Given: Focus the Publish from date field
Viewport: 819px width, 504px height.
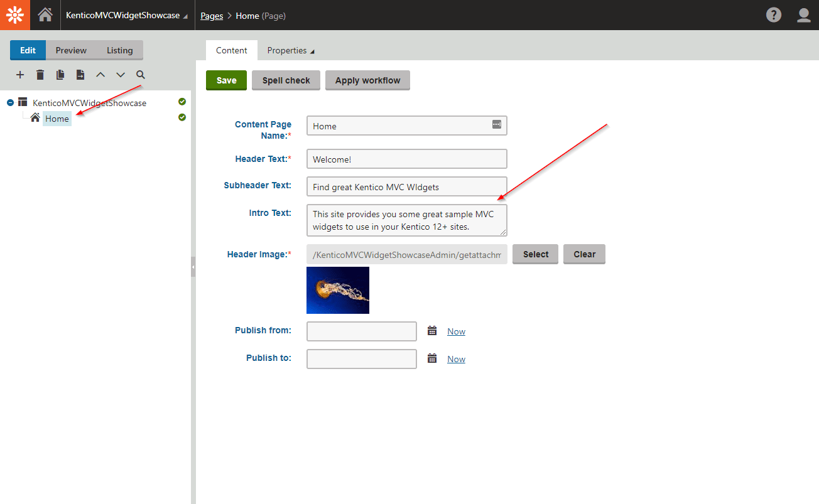Looking at the screenshot, I should [x=362, y=331].
